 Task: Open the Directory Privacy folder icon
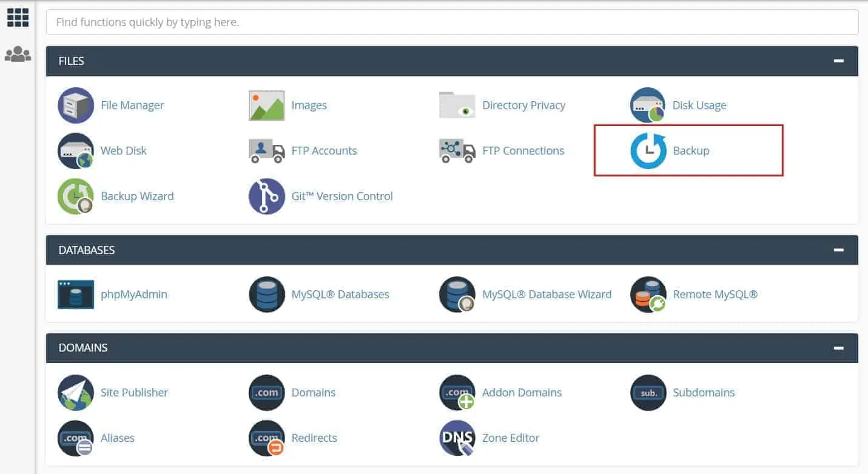(x=457, y=105)
